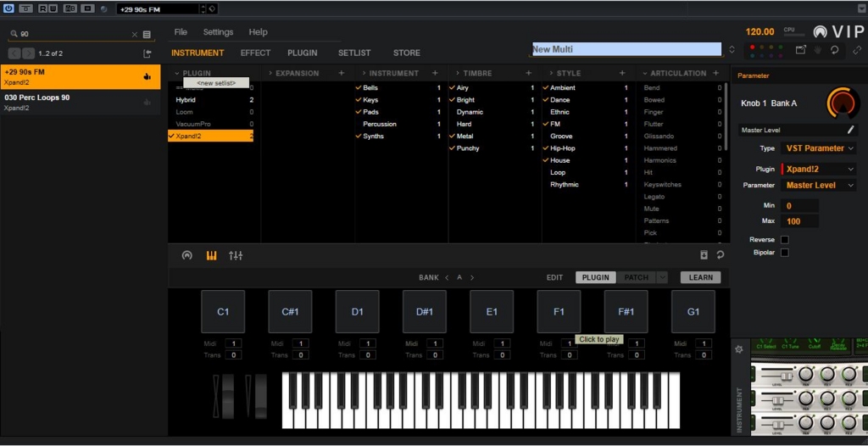The width and height of the screenshot is (868, 446).
Task: Click the PATCH edit button
Action: click(x=636, y=277)
